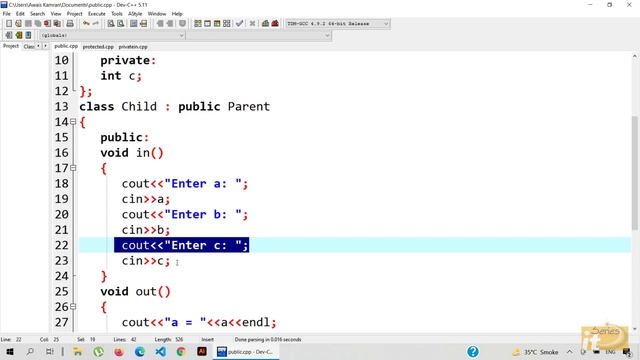Click the Insert icon in second toolbar row
Image resolution: width=640 pixels, height=360 pixels.
click(x=9, y=35)
